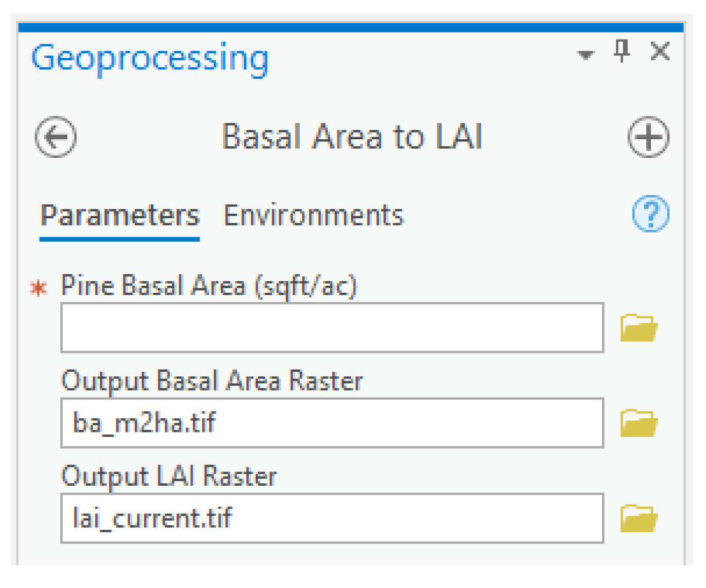The width and height of the screenshot is (706, 588).
Task: Click the empty Pine Basal Area input field
Action: pos(332,328)
